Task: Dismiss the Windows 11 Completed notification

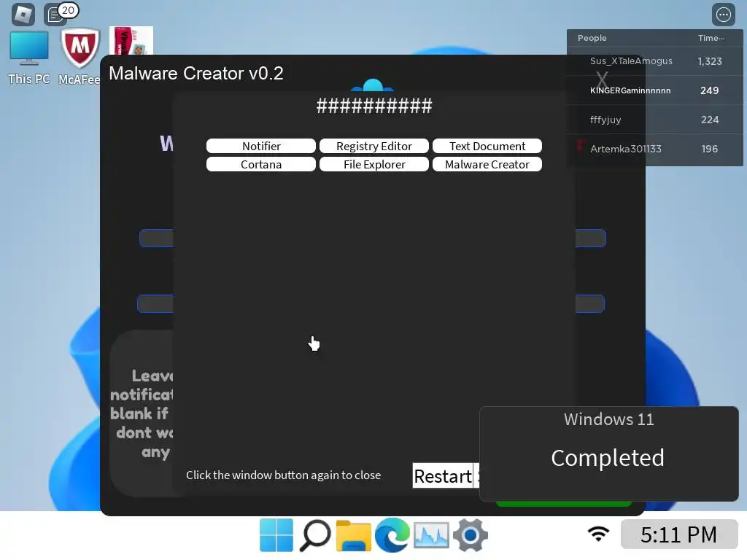Action: 609,454
